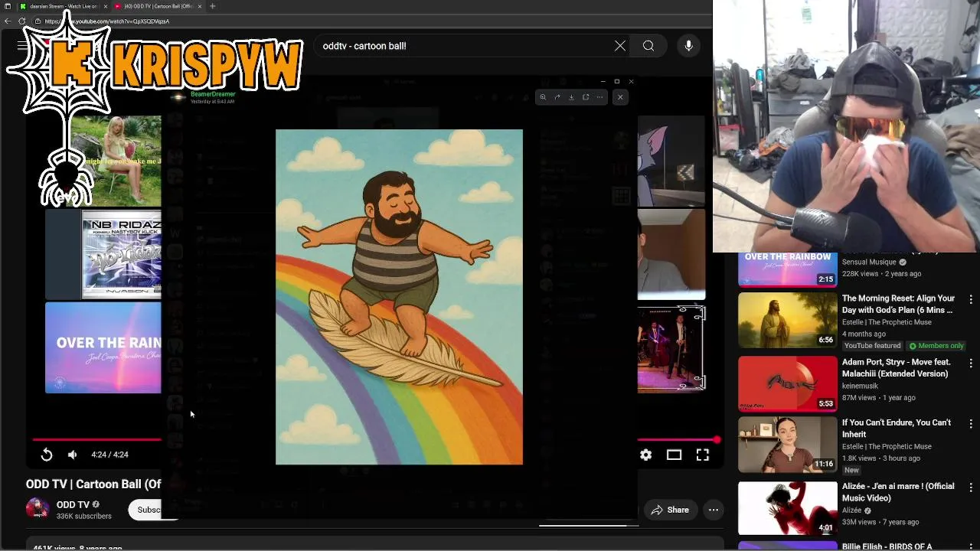The image size is (980, 551).
Task: Zoom in on the image viewer picture
Action: click(x=543, y=97)
